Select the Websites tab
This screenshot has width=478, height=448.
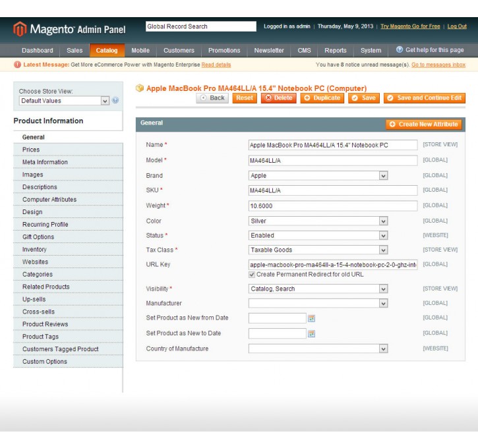point(68,262)
